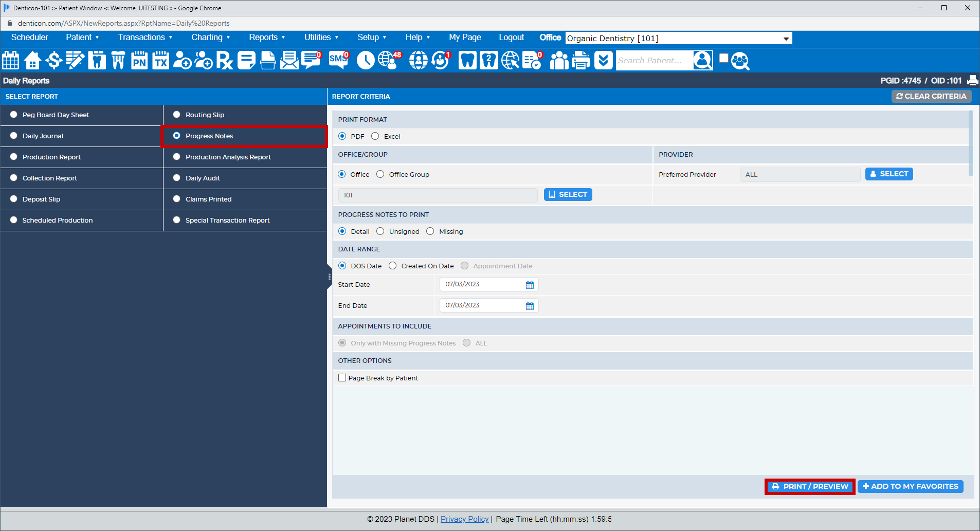Screen dimensions: 980x531
Task: Open the SMS messages icon
Action: (338, 60)
